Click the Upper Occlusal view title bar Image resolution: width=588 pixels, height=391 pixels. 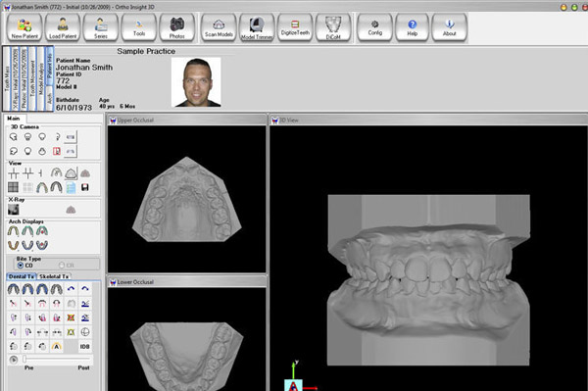(x=187, y=120)
